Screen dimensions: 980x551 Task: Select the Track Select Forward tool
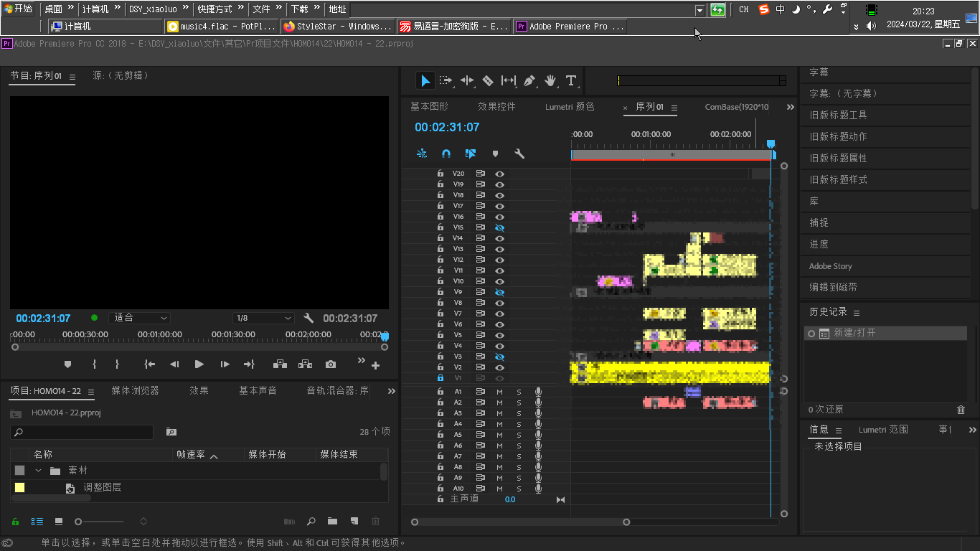(446, 80)
